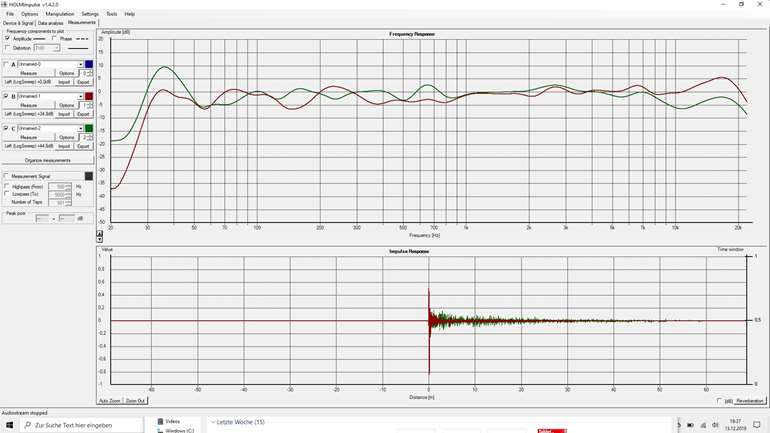Image resolution: width=770 pixels, height=433 pixels.
Task: Enable the Distortion checkbox
Action: coord(7,48)
